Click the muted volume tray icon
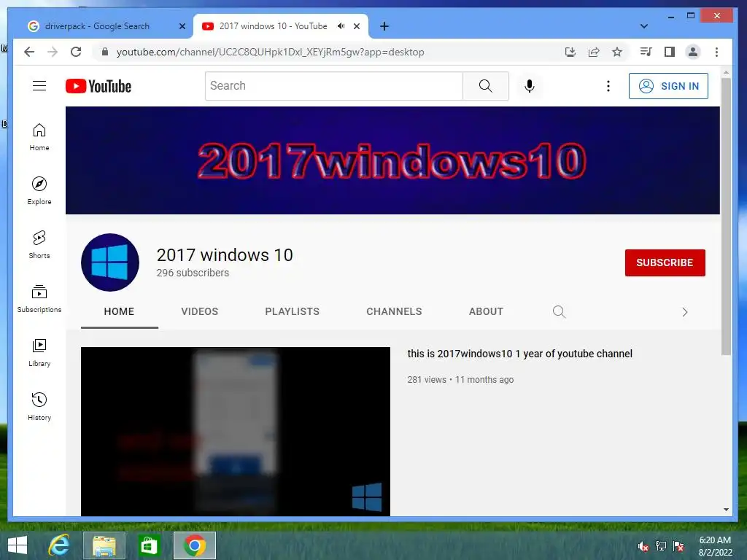The height and width of the screenshot is (560, 747). [x=643, y=546]
